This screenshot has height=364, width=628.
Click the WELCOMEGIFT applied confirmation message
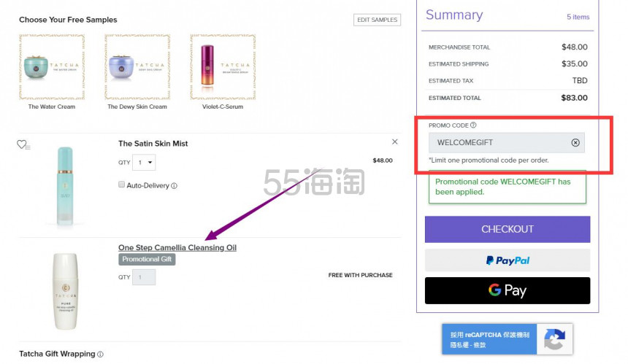[508, 187]
